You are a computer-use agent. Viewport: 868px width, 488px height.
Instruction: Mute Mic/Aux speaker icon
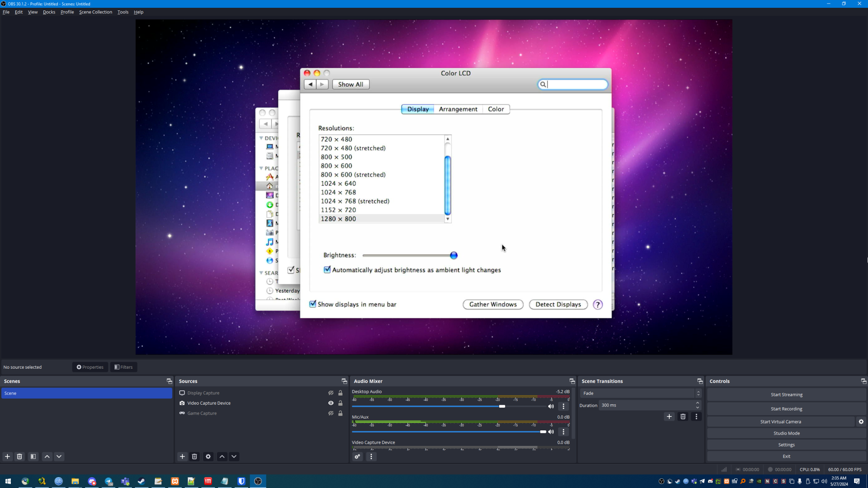tap(551, 432)
